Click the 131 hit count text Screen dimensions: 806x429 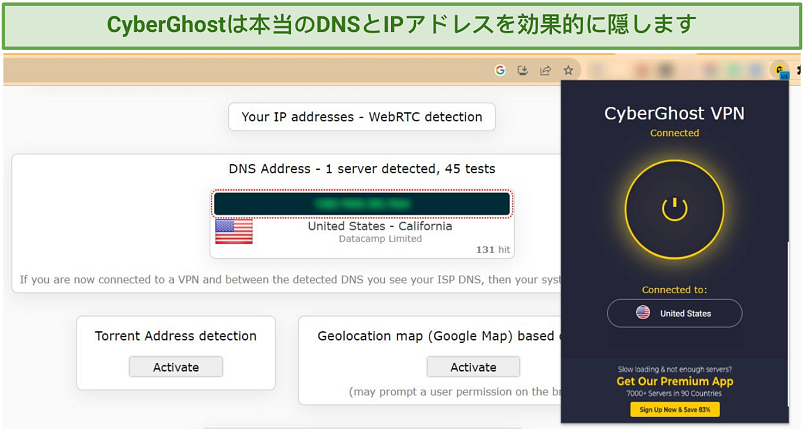click(x=493, y=250)
